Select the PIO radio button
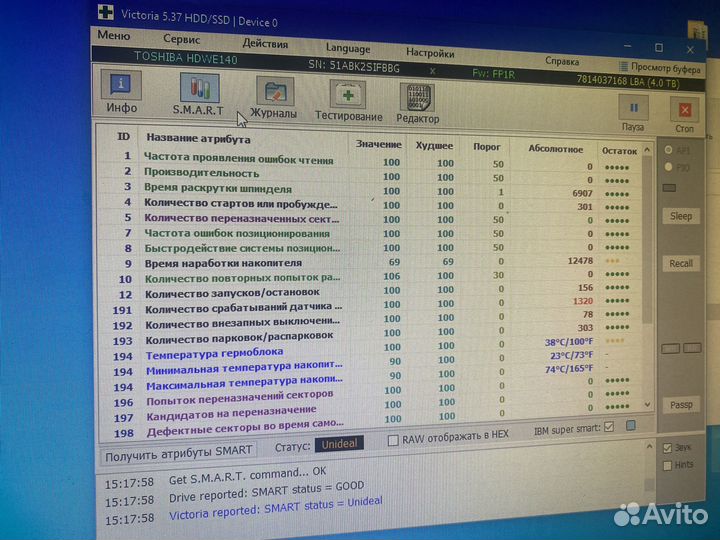The image size is (720, 540). (669, 167)
